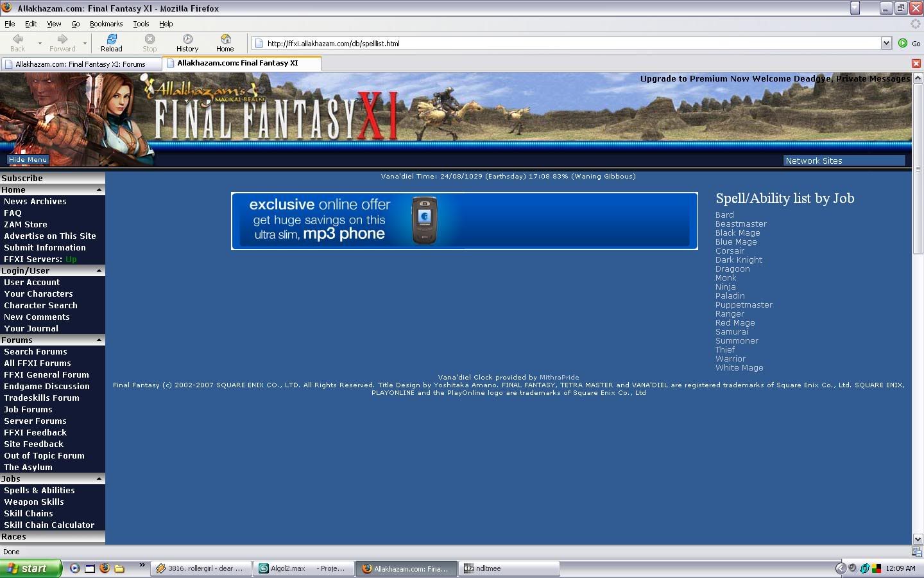Open the URL history dropdown arrow

886,43
